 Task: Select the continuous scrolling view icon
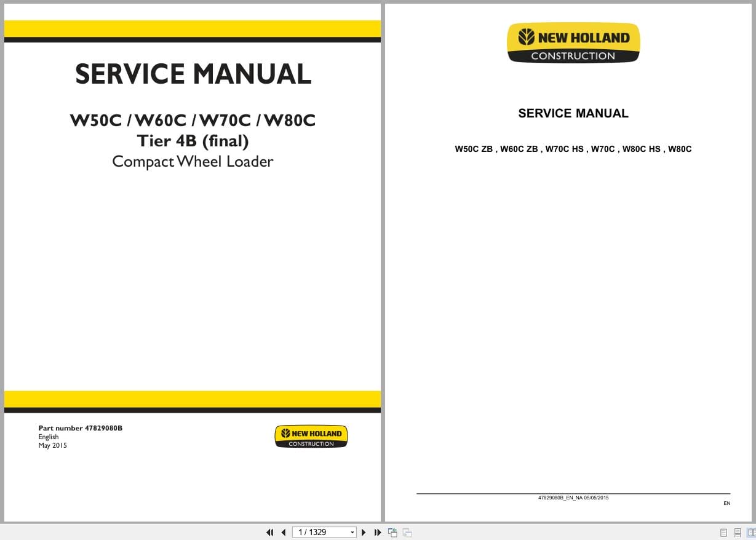(x=737, y=532)
